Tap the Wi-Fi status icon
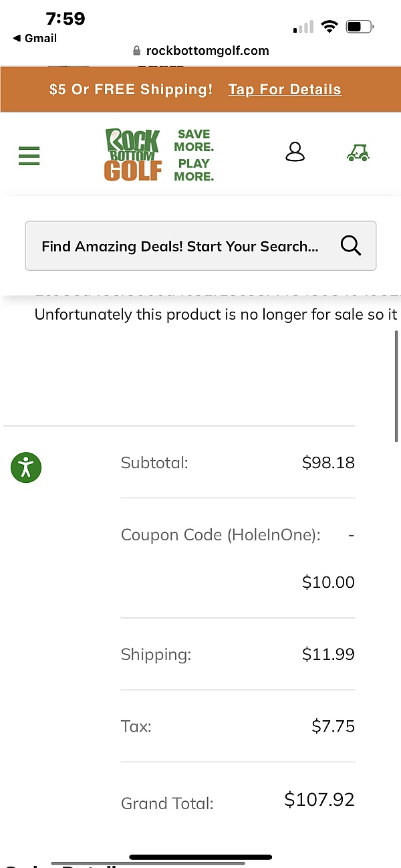The image size is (401, 868). [329, 27]
